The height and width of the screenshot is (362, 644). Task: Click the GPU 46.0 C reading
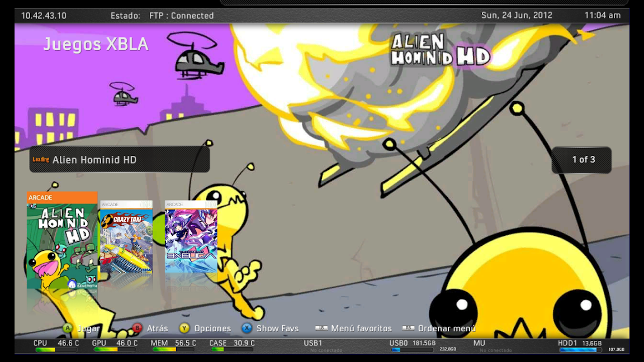tap(115, 342)
